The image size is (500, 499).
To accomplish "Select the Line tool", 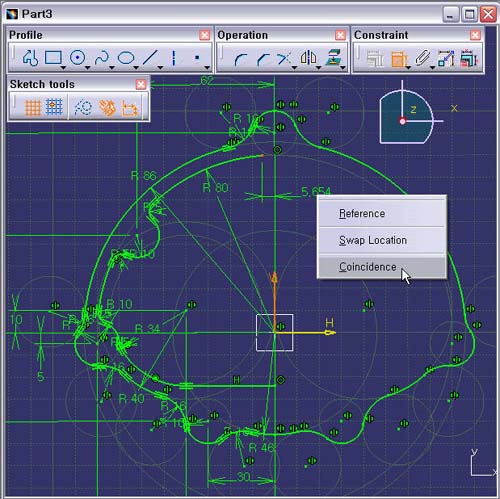I will [x=150, y=58].
